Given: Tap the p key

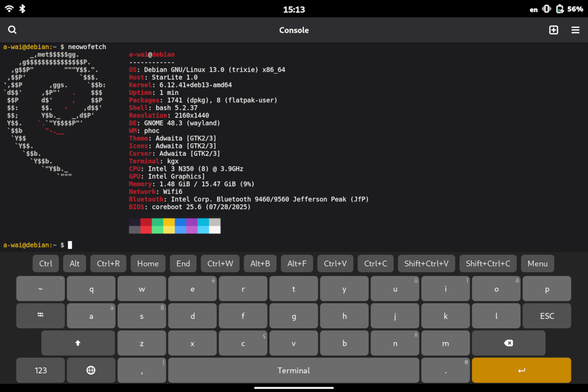Looking at the screenshot, I should 547,288.
